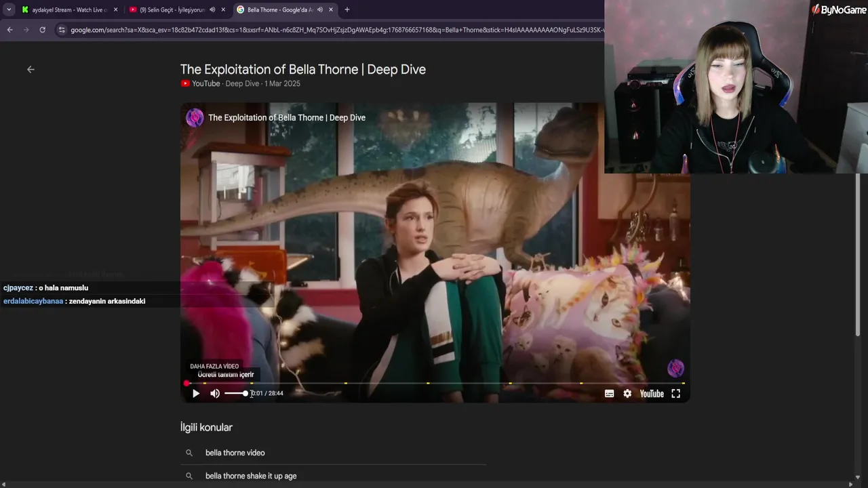Watch on YouTube logo button
The height and width of the screenshot is (488, 868).
tap(652, 393)
